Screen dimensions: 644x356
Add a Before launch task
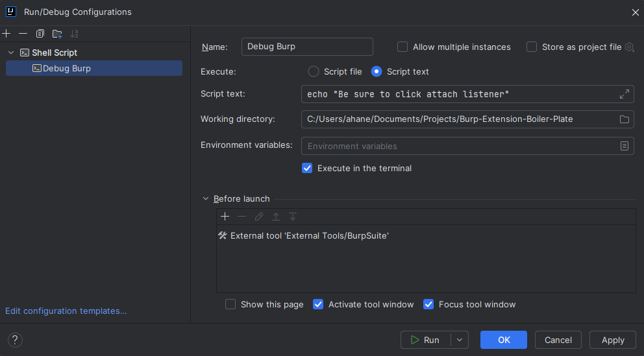(x=225, y=217)
